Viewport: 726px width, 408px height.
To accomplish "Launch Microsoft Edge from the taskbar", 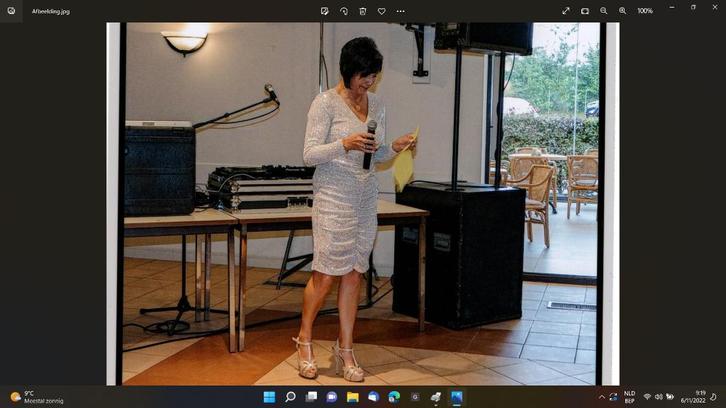I will [x=394, y=397].
